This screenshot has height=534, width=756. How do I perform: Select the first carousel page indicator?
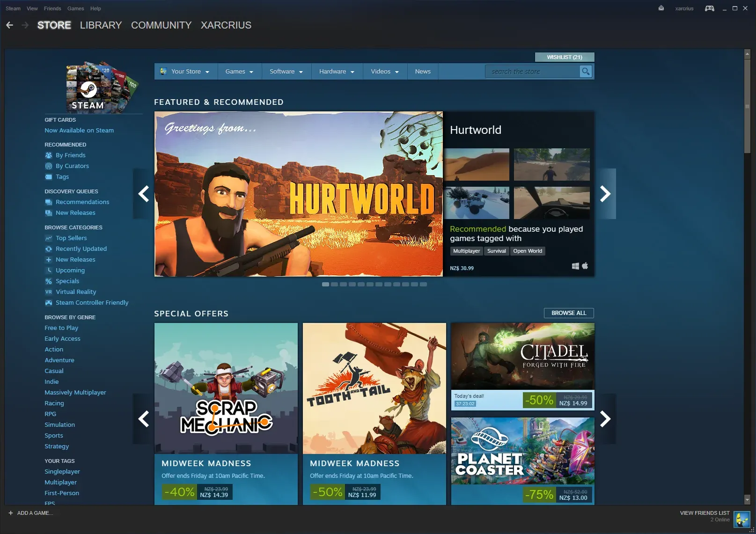click(x=325, y=285)
